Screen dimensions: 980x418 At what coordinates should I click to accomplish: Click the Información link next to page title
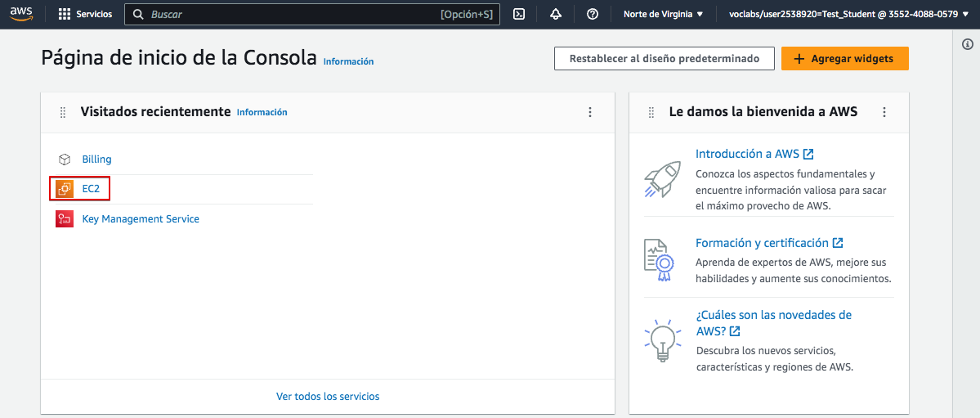click(349, 61)
